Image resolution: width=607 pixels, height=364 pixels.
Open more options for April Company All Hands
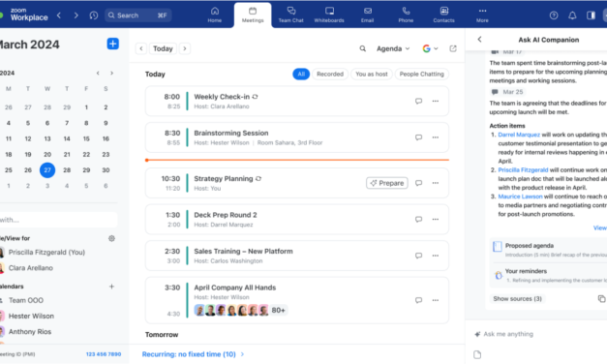tap(436, 300)
